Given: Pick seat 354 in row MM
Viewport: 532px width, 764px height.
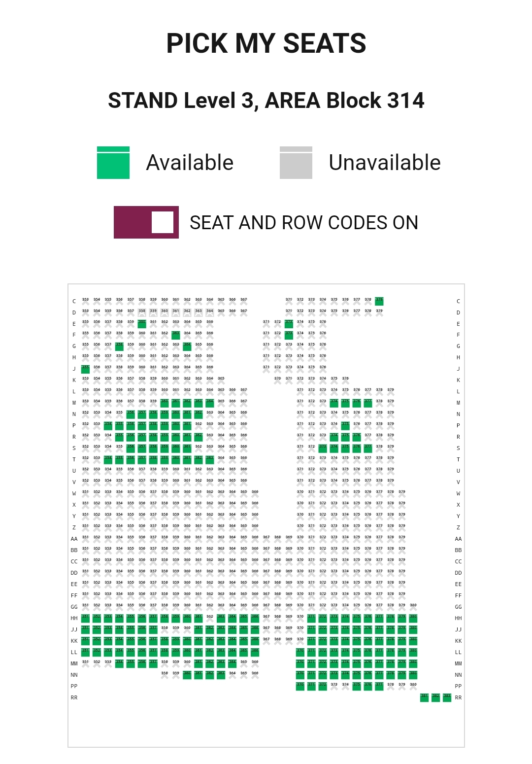Looking at the screenshot, I should coord(119,663).
